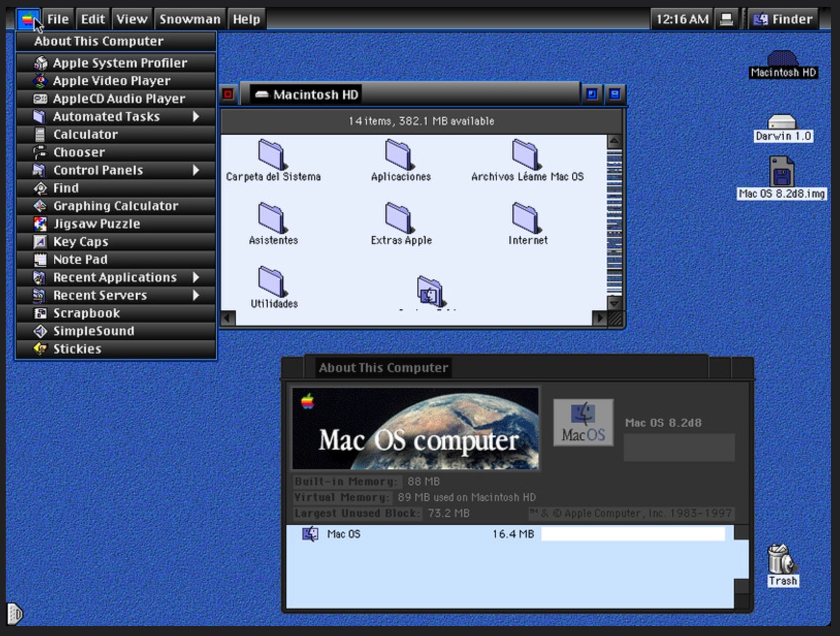
Task: Click 'Mac OS 8.2d8' version text
Action: [x=663, y=423]
